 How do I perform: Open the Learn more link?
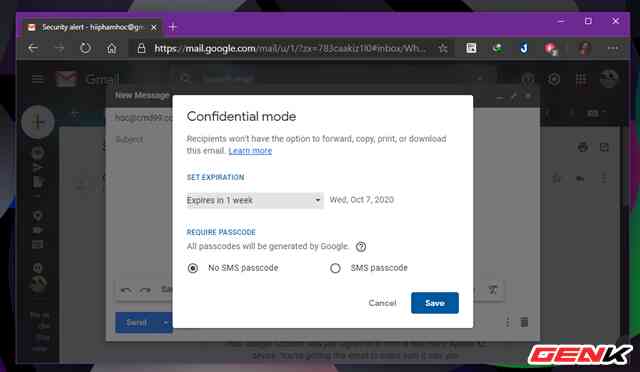[x=250, y=151]
